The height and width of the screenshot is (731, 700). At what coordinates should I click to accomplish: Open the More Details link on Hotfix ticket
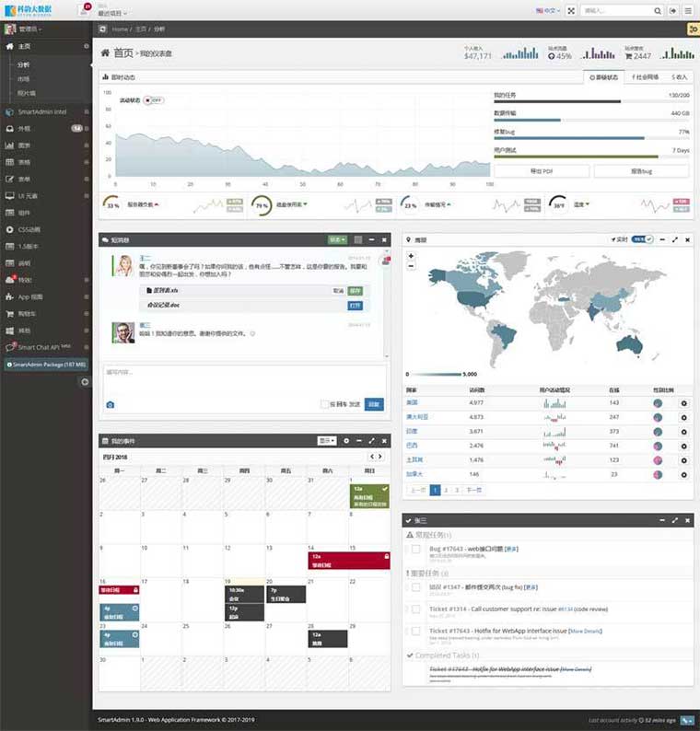point(585,632)
